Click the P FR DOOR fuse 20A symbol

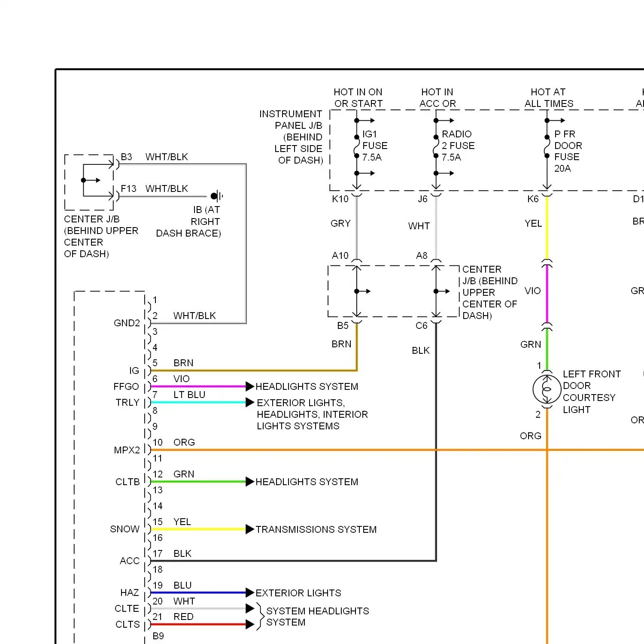point(547,146)
